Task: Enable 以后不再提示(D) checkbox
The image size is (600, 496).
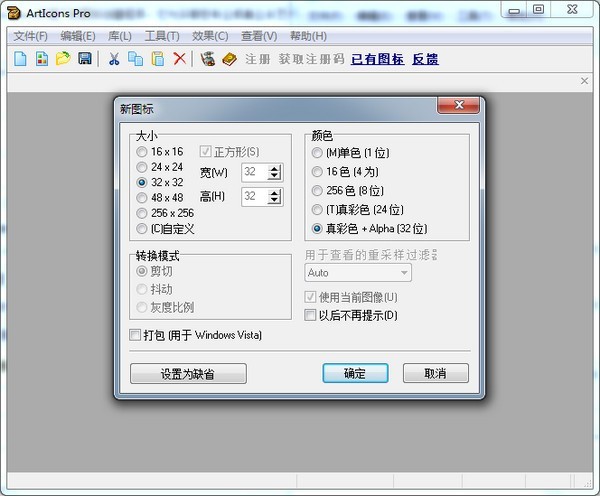Action: 351,315
